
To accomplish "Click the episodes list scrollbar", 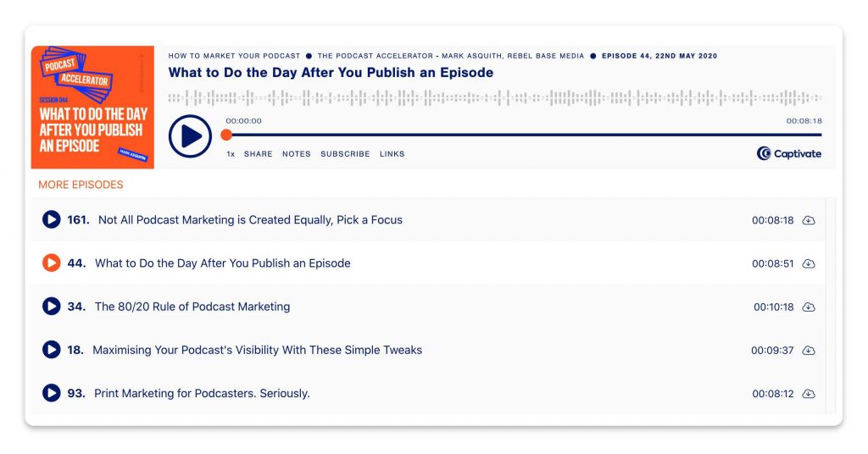I will tap(831, 306).
